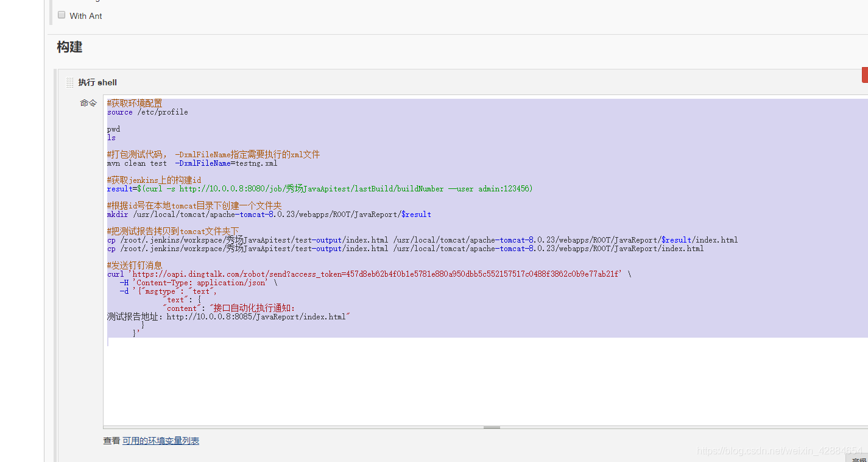Click the 'mkdir /usr/local/tomcat' line

(x=269, y=215)
